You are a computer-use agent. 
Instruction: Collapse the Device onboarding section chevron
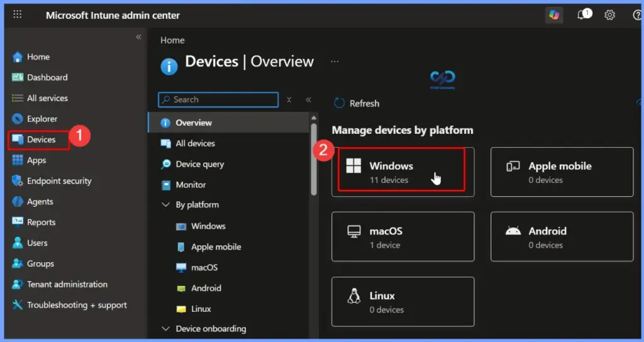tap(165, 328)
